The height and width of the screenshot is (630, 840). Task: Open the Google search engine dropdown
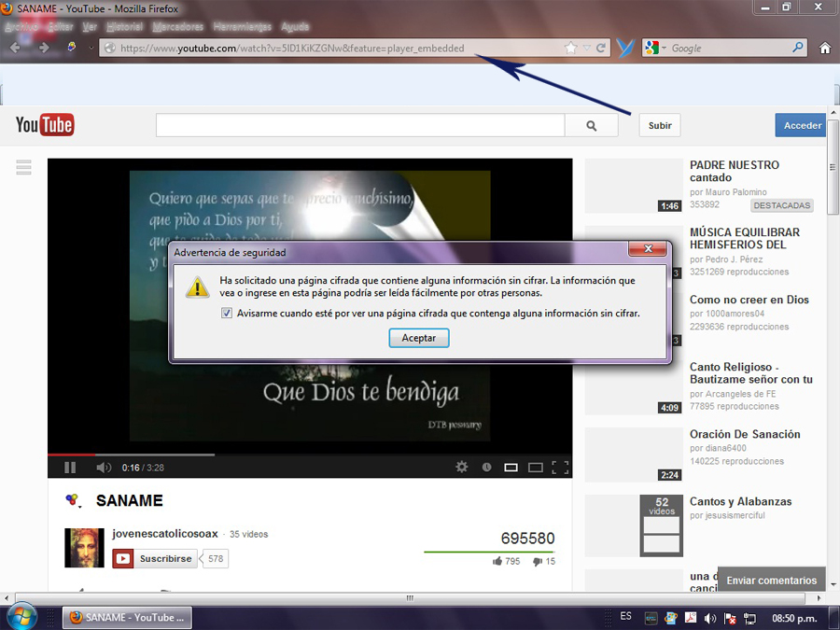click(665, 49)
